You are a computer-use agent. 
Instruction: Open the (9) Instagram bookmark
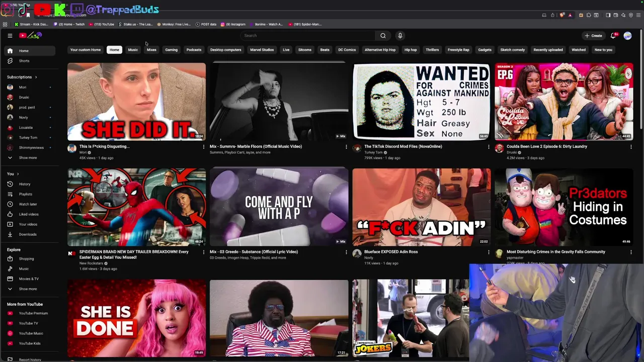232,24
